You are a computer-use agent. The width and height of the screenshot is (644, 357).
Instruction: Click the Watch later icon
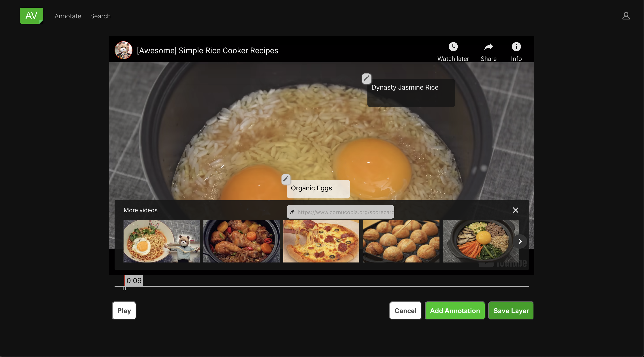[x=453, y=47]
